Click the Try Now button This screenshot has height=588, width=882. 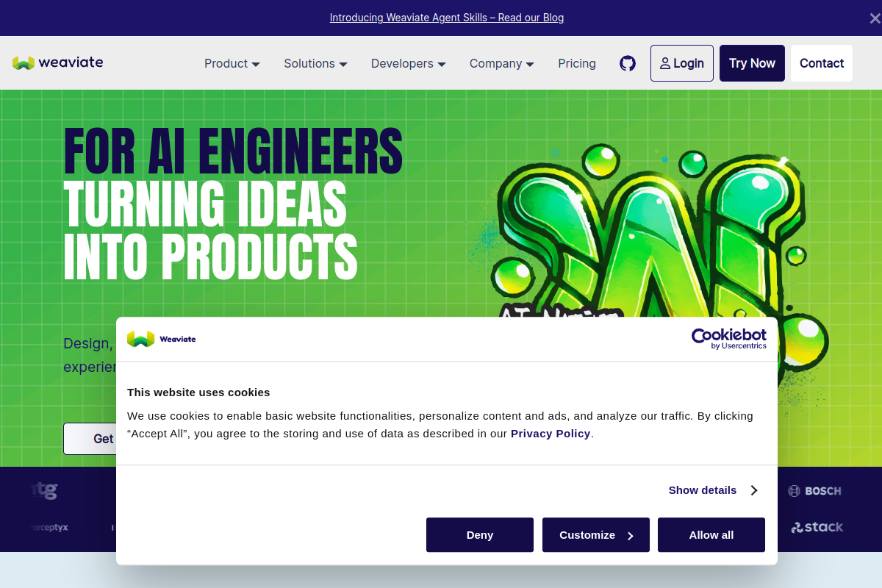pos(752,63)
